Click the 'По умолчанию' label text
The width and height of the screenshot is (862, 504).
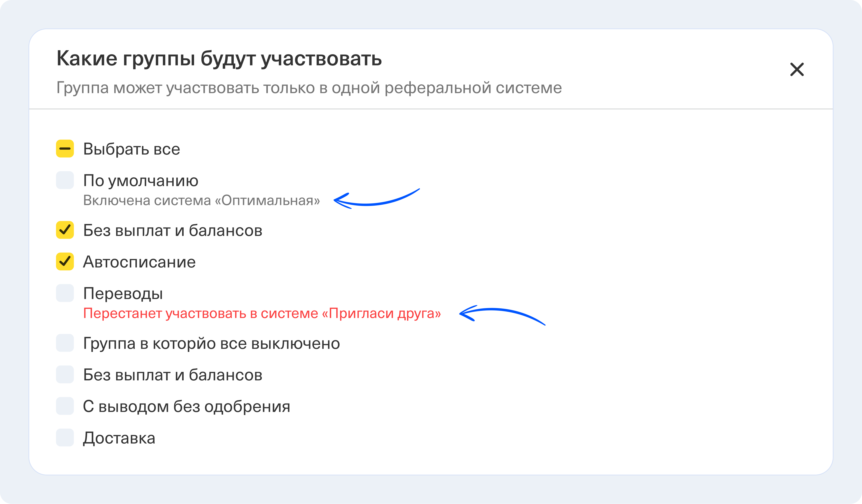pyautogui.click(x=141, y=181)
